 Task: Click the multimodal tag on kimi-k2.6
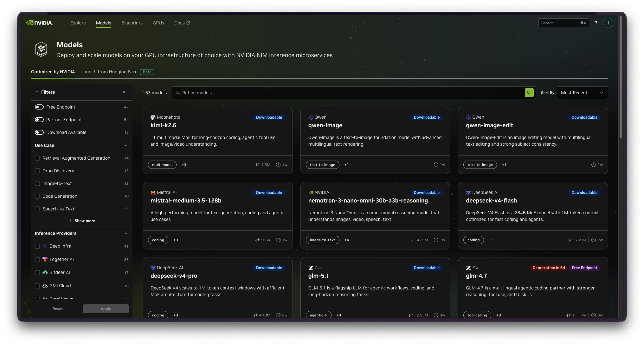pyautogui.click(x=162, y=165)
